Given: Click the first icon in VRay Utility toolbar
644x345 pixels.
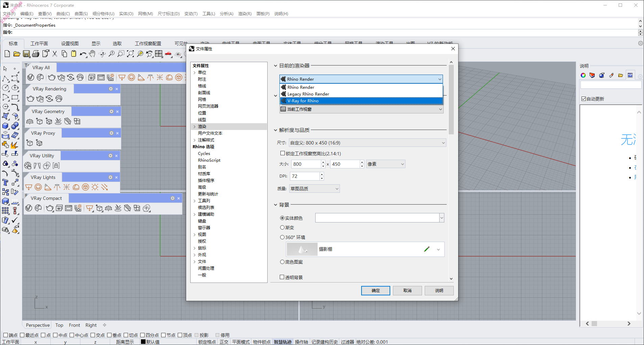Looking at the screenshot, I should pos(28,165).
